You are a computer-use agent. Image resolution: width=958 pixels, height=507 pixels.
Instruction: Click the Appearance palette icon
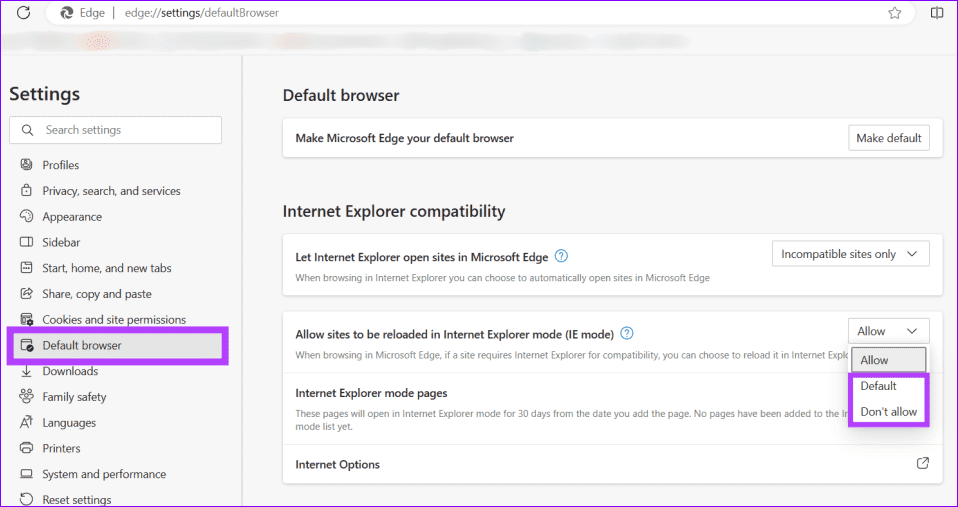point(26,216)
